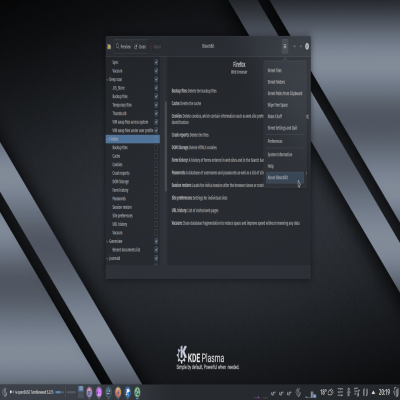
Task: Select the URL history tree row
Action: tap(133, 224)
